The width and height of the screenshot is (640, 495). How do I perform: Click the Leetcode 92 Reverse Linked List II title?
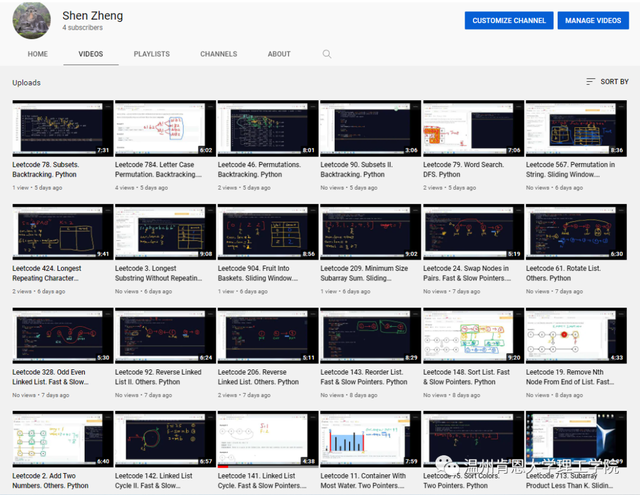tap(158, 377)
